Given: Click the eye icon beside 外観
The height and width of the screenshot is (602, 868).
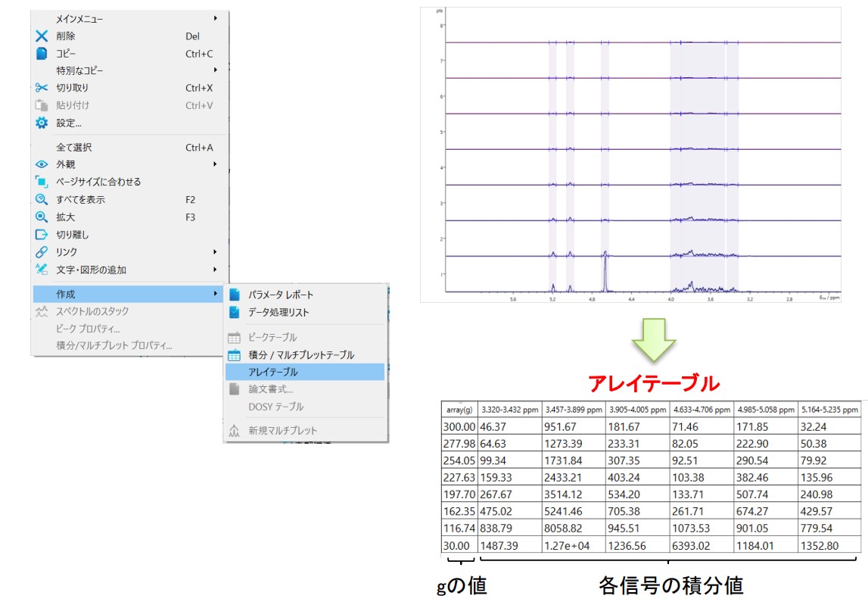Looking at the screenshot, I should [x=42, y=164].
